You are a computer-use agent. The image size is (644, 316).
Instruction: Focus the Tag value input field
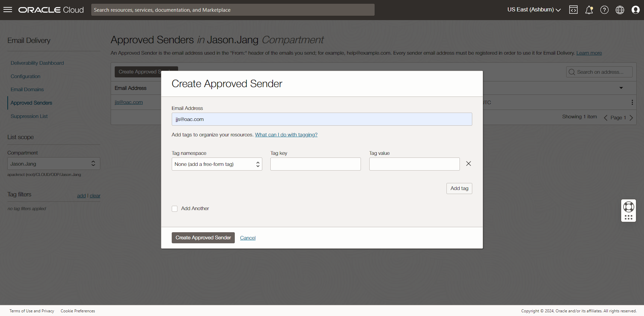415,164
